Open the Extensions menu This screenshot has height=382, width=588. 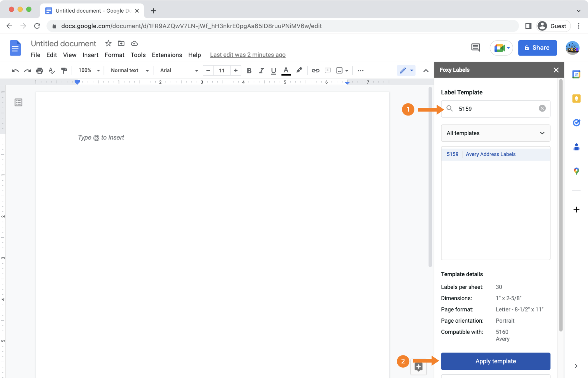coord(167,55)
